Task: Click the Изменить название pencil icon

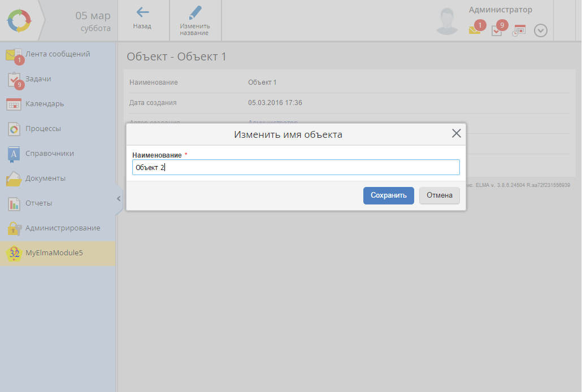Action: (x=195, y=14)
